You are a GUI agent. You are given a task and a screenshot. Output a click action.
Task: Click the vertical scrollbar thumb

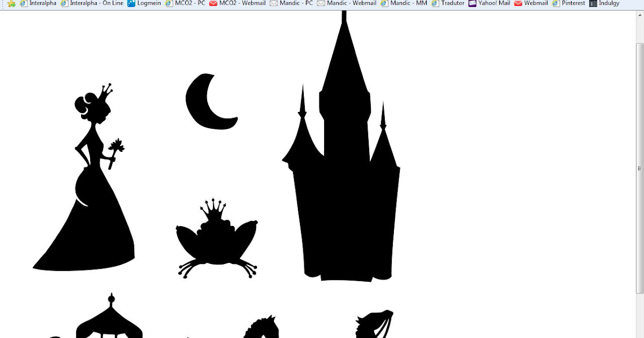point(640,168)
